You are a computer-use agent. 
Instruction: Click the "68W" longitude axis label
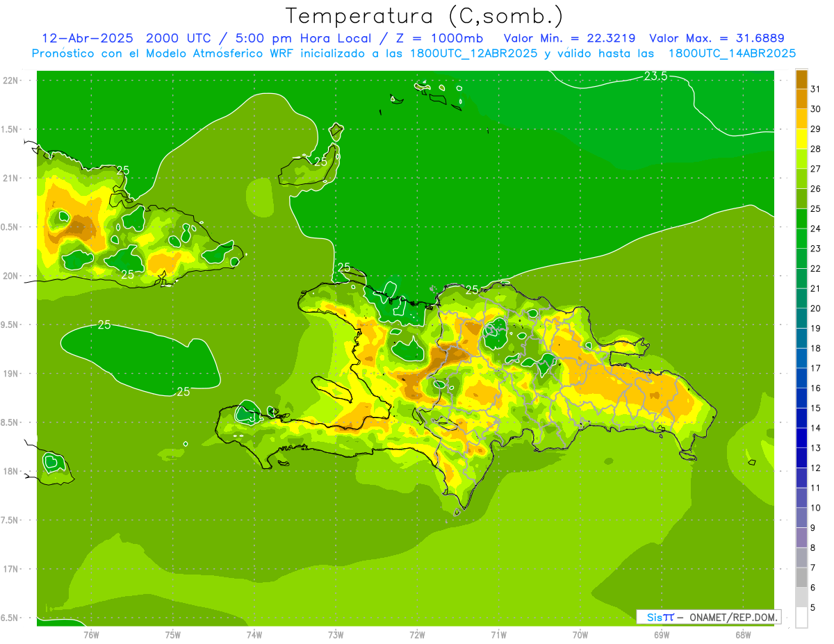tap(743, 634)
